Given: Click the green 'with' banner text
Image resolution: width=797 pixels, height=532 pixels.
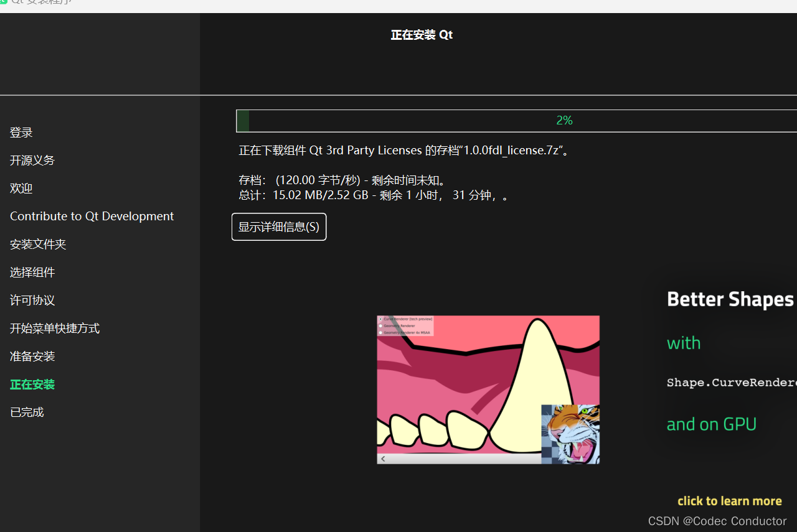Looking at the screenshot, I should click(684, 343).
